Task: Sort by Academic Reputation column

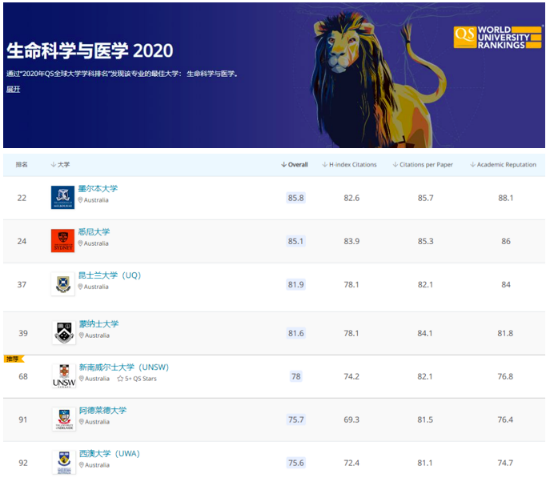Action: tap(503, 164)
